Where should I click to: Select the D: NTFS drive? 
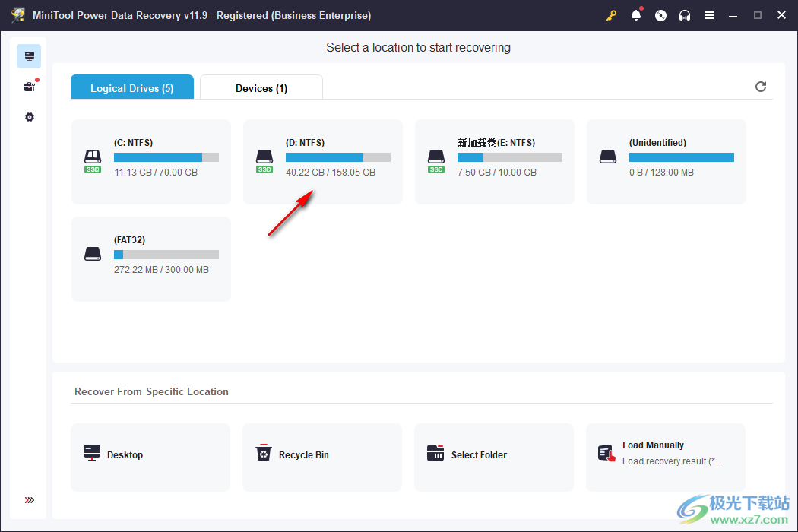coord(322,160)
